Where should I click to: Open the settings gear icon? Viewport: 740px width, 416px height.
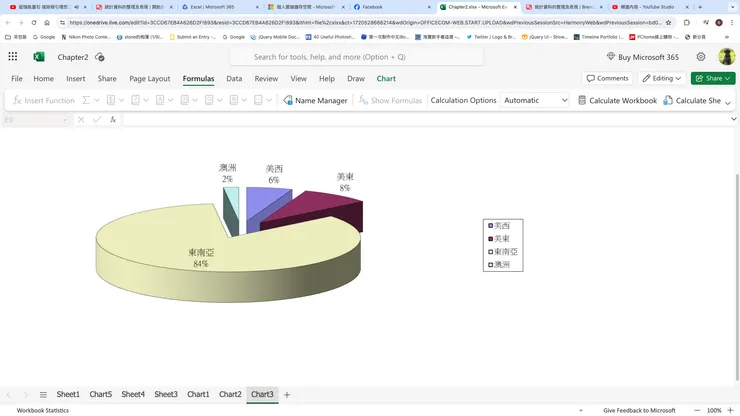pos(701,57)
